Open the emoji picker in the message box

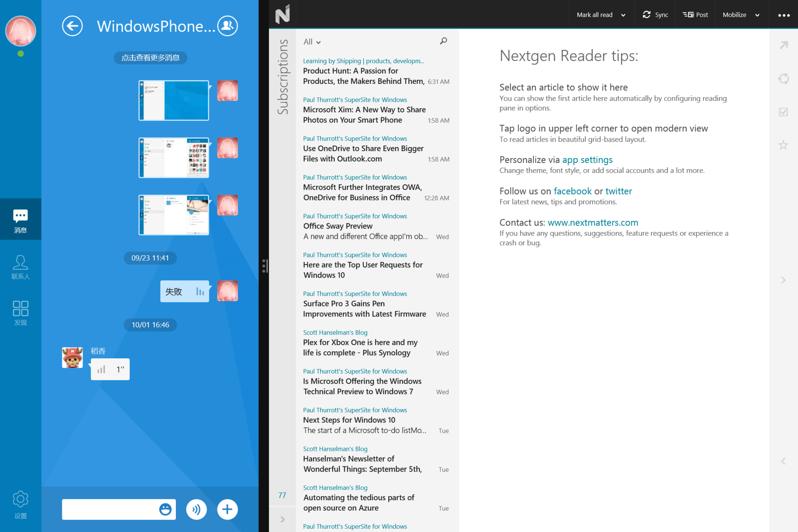coord(165,509)
